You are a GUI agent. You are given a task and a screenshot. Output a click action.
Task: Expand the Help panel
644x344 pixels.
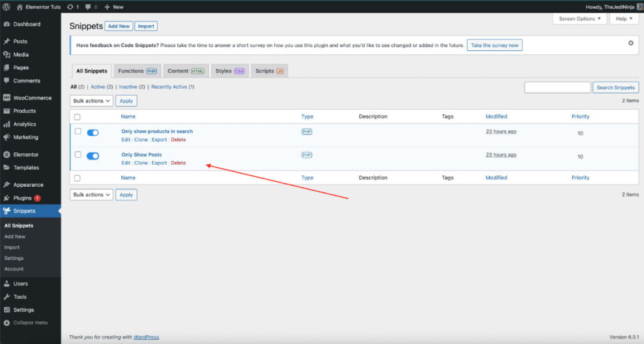624,19
